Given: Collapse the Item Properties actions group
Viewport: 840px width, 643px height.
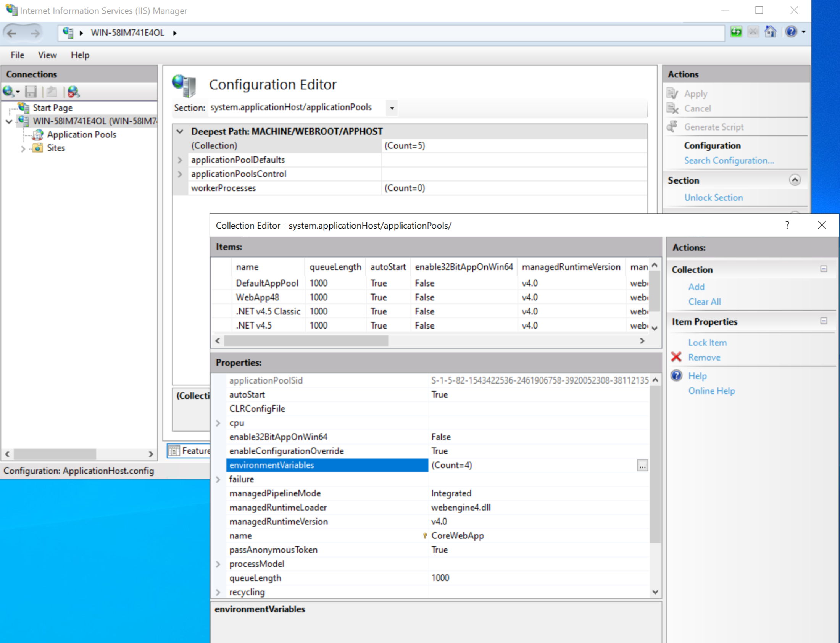Looking at the screenshot, I should (824, 321).
